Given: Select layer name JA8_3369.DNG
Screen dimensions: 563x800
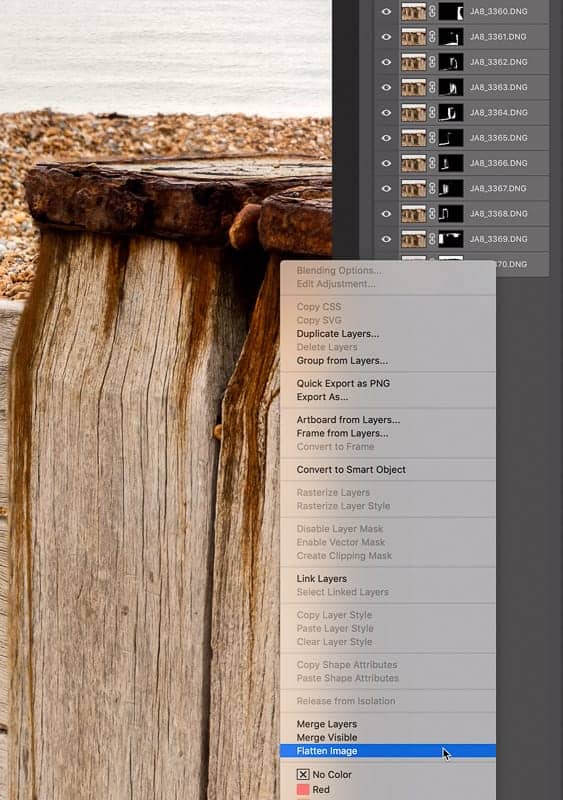Looking at the screenshot, I should [499, 239].
